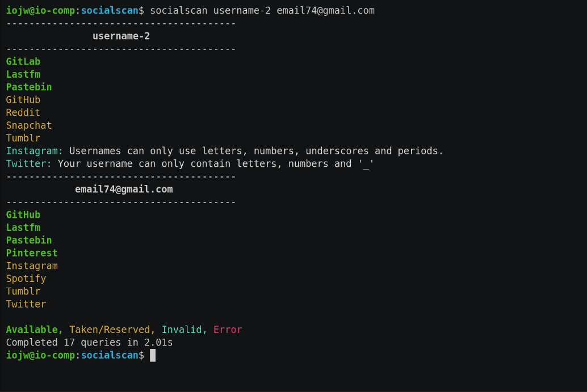Click the Pinterest available result
587x392 pixels.
[32, 253]
